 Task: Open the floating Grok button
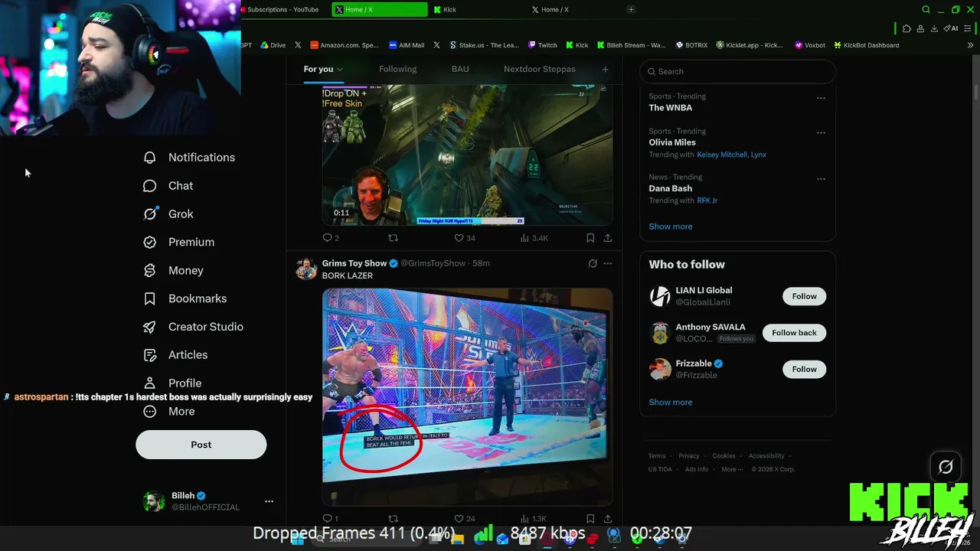point(946,467)
